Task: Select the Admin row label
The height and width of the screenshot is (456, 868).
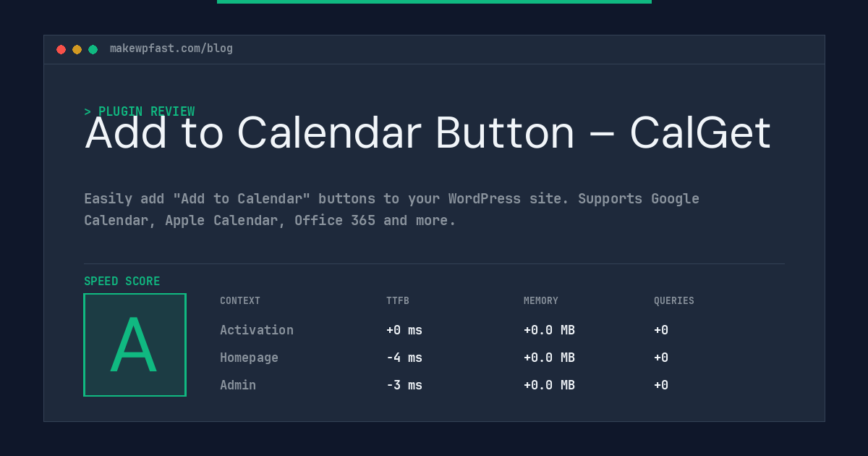Action: click(238, 385)
